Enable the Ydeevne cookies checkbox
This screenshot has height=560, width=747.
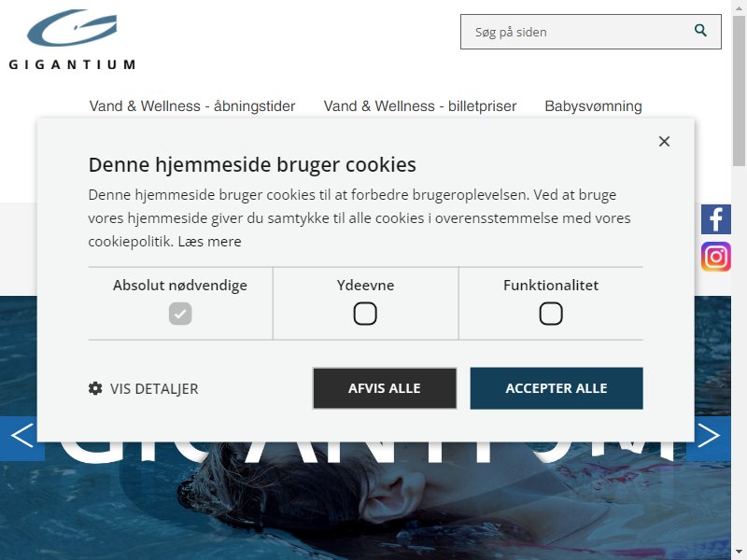tap(365, 314)
